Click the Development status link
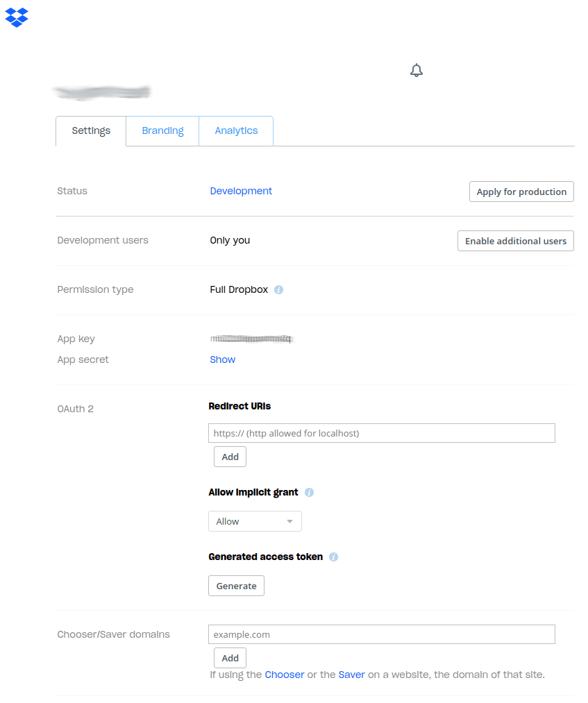Screen dimensions: 588x703 [241, 191]
